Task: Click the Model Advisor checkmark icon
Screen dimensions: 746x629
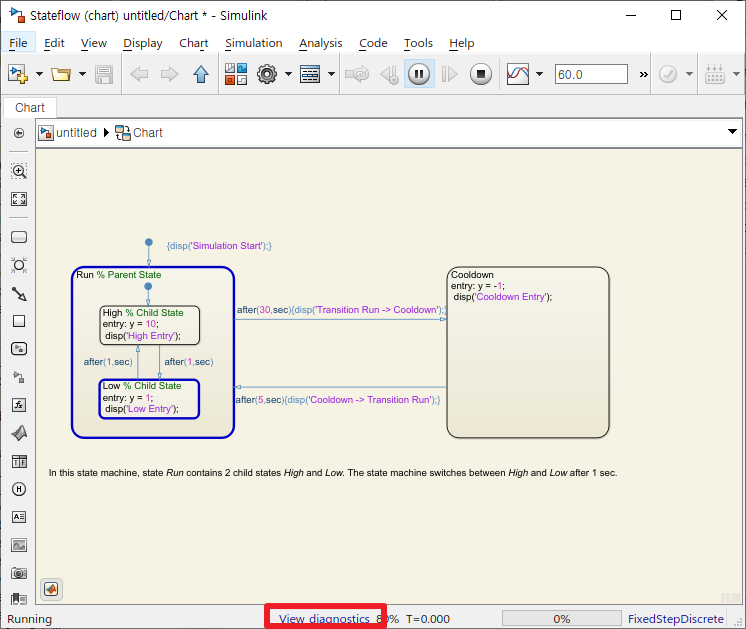Action: click(668, 74)
